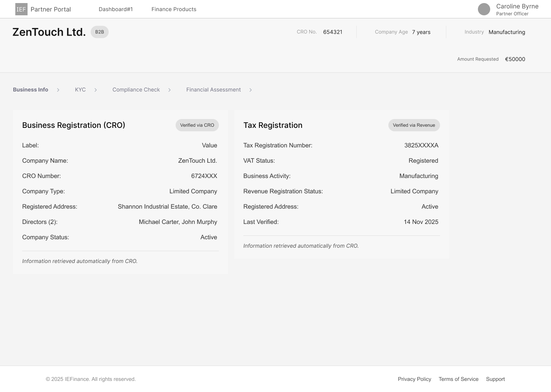Click the chevron after Business Info

(x=58, y=90)
